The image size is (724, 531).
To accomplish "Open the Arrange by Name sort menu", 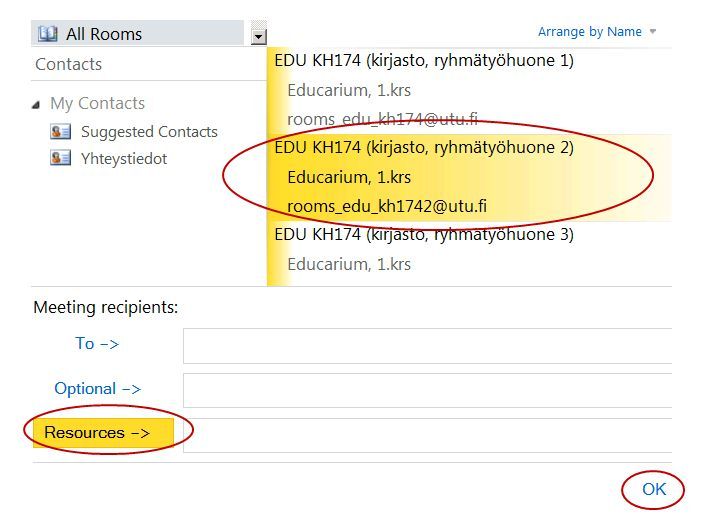I will [597, 32].
